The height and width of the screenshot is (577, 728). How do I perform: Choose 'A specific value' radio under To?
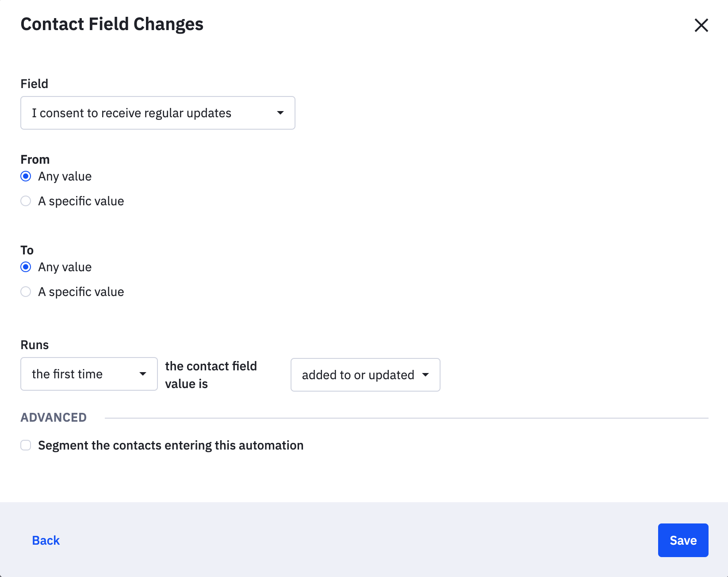(26, 292)
